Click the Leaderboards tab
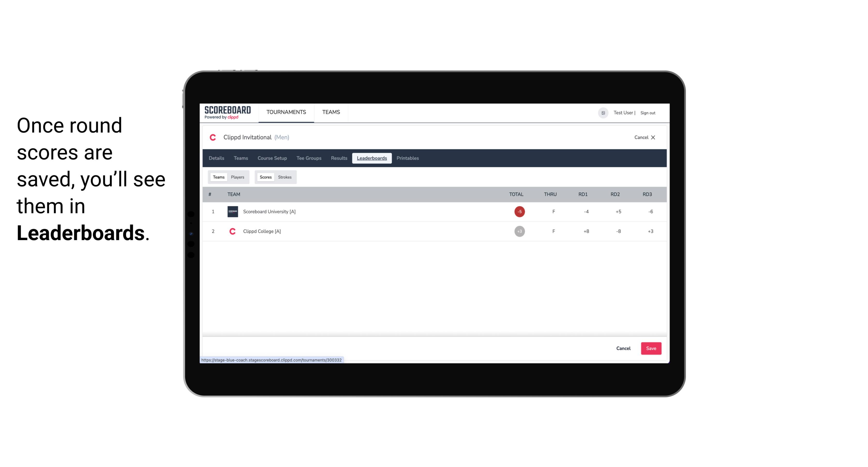 point(372,158)
